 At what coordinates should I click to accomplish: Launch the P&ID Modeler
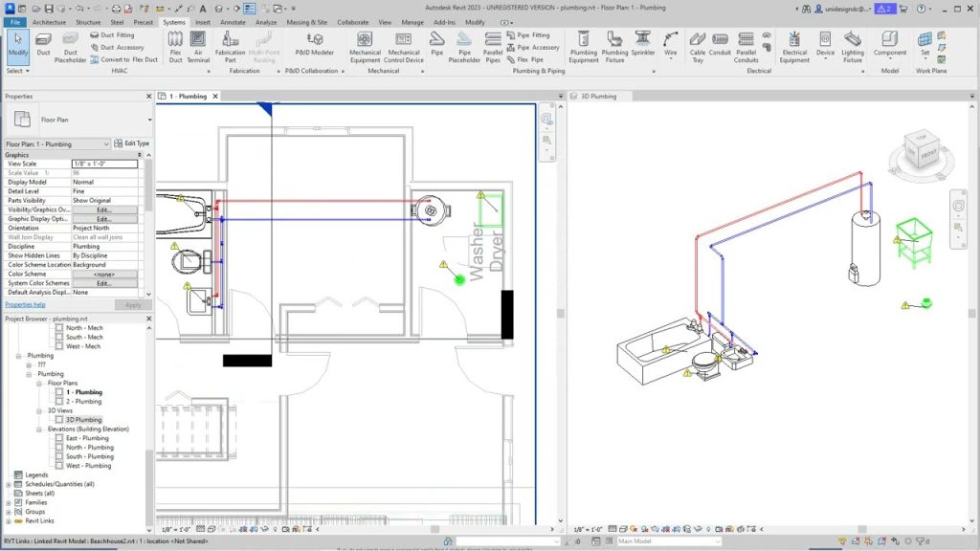(x=314, y=44)
